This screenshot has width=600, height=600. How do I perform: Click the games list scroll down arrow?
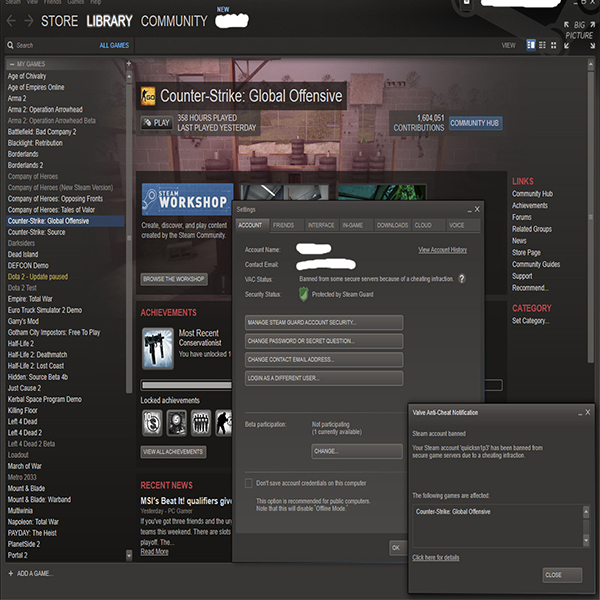(129, 555)
